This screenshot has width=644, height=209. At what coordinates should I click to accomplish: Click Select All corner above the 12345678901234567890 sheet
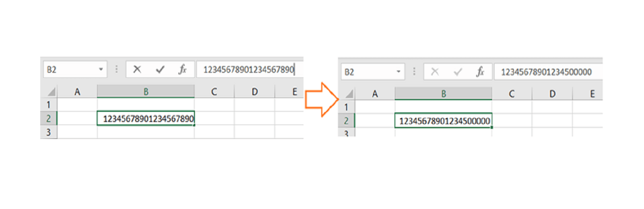click(x=51, y=92)
